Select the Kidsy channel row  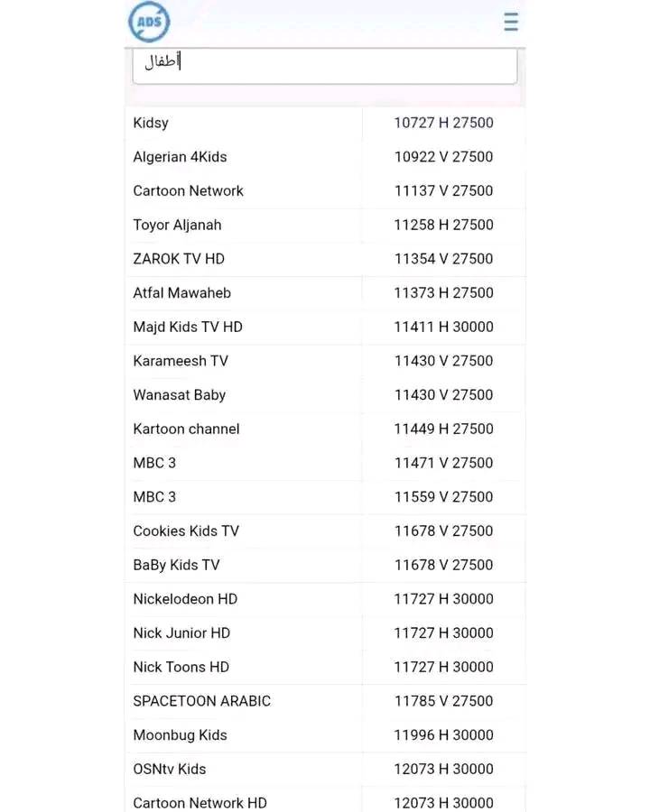(x=151, y=123)
